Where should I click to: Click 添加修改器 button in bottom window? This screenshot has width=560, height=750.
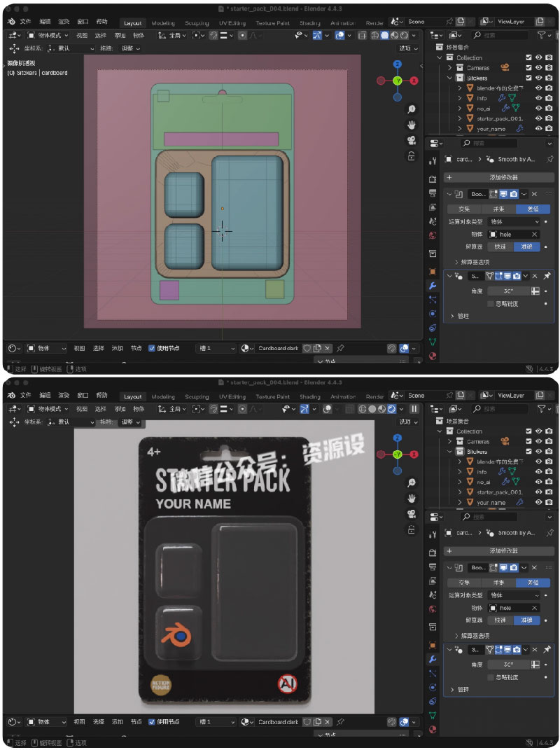click(499, 551)
